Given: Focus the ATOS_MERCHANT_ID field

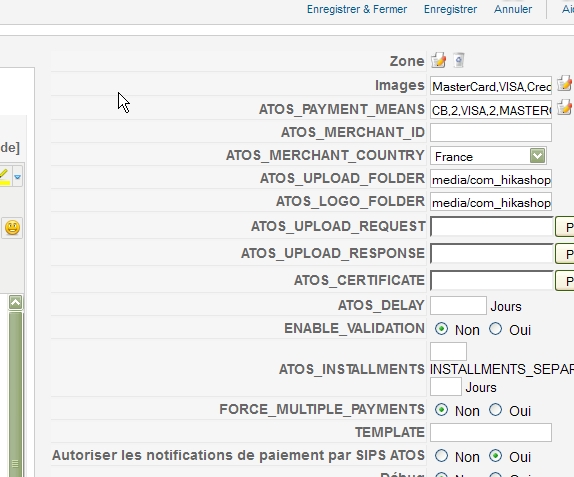Looking at the screenshot, I should click(491, 133).
